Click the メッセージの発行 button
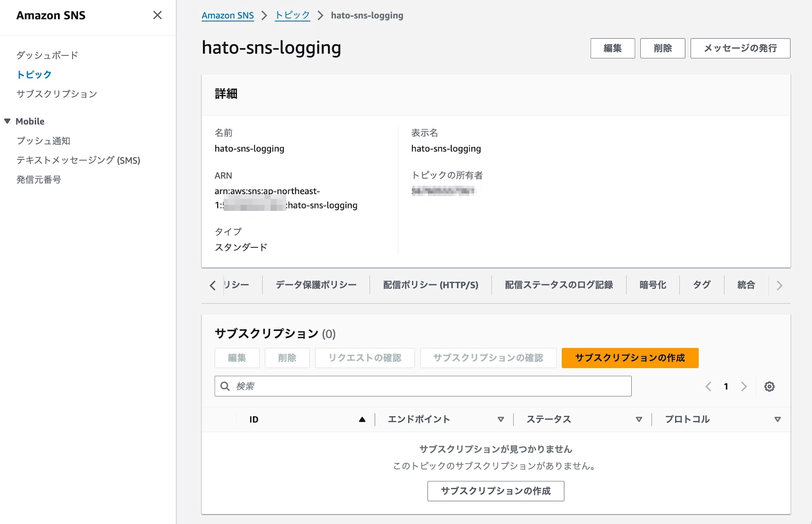This screenshot has height=524, width=812. (740, 48)
